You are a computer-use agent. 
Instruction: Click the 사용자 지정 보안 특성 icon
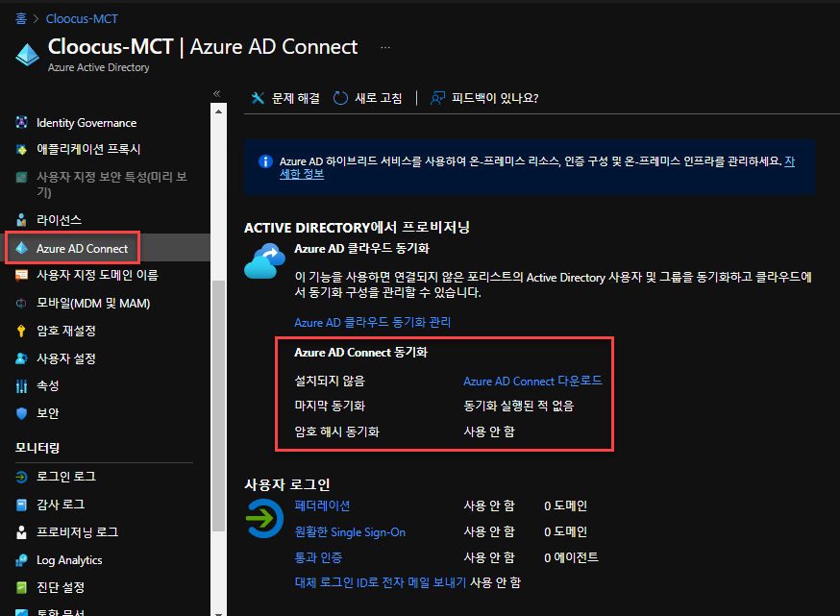coord(21,177)
